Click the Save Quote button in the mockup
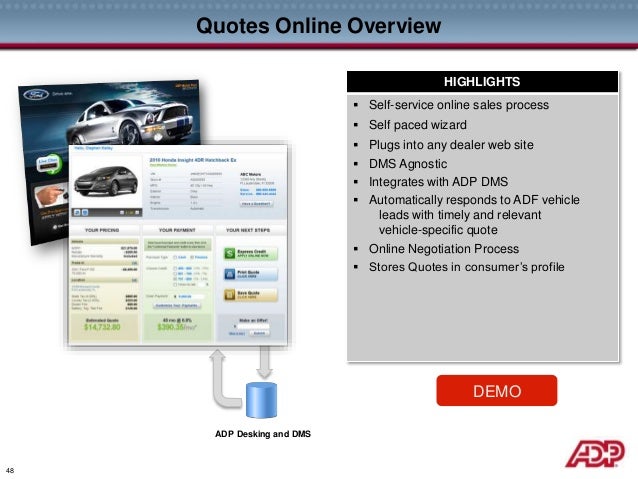 pos(251,295)
